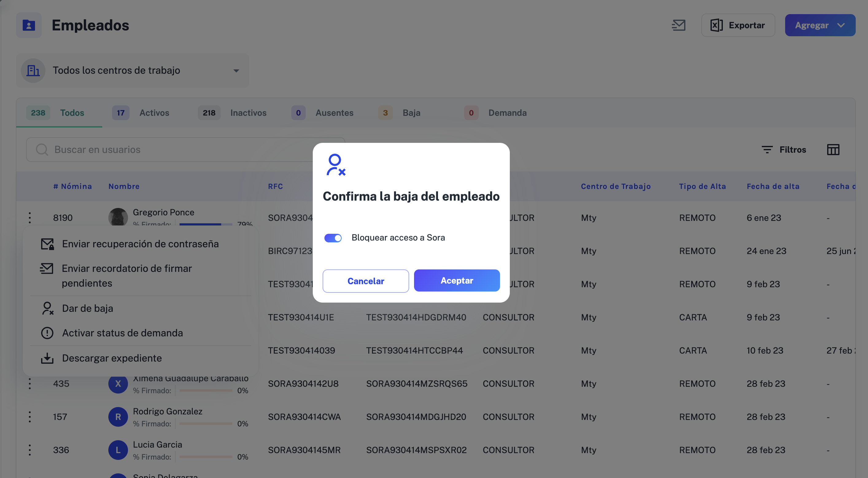Open row options for employee 435
This screenshot has width=868, height=478.
(x=30, y=384)
